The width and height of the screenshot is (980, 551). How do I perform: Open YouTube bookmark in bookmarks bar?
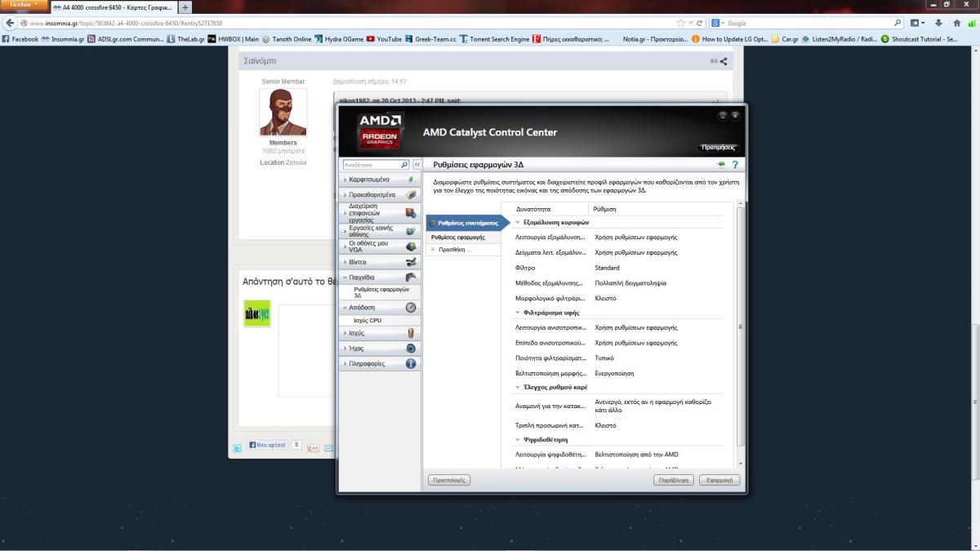point(384,38)
